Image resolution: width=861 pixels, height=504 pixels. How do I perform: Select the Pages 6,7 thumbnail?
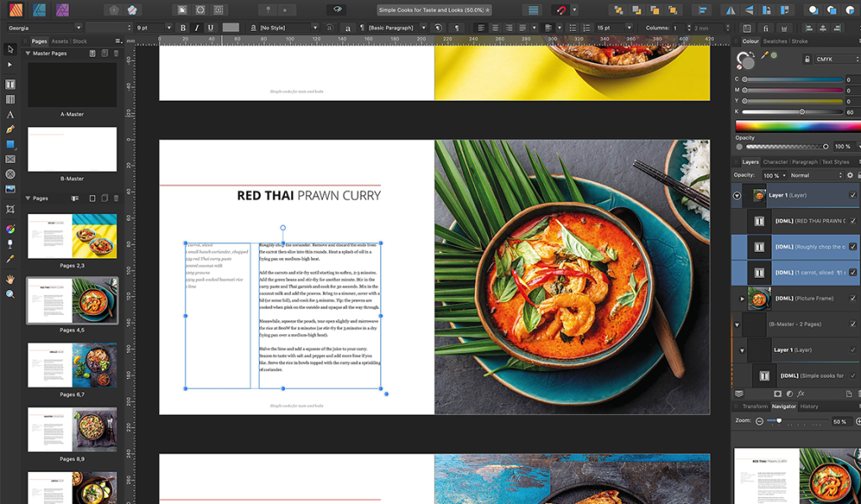72,365
